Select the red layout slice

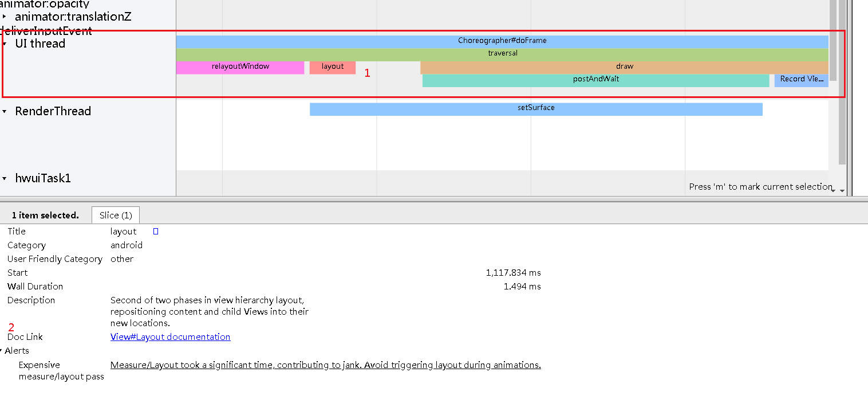pyautogui.click(x=333, y=67)
